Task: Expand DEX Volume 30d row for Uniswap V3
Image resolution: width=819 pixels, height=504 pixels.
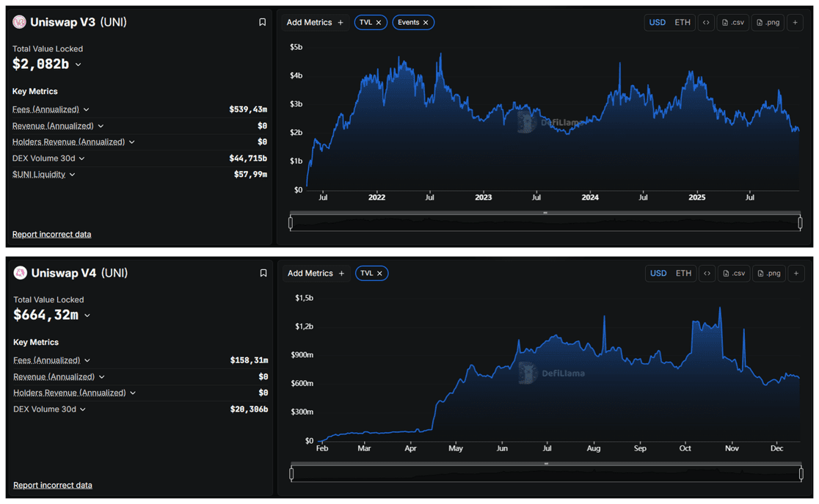Action: pyautogui.click(x=81, y=158)
